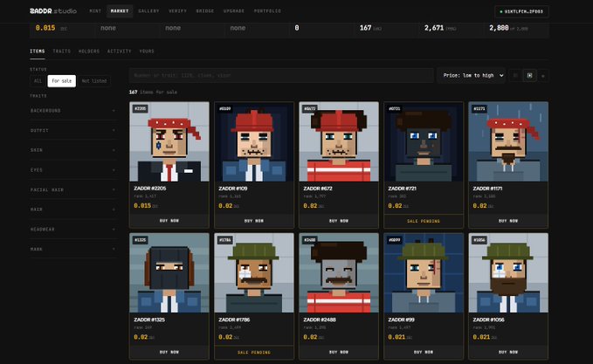Click the first view toggle icon beside sort dropdown

(515, 76)
